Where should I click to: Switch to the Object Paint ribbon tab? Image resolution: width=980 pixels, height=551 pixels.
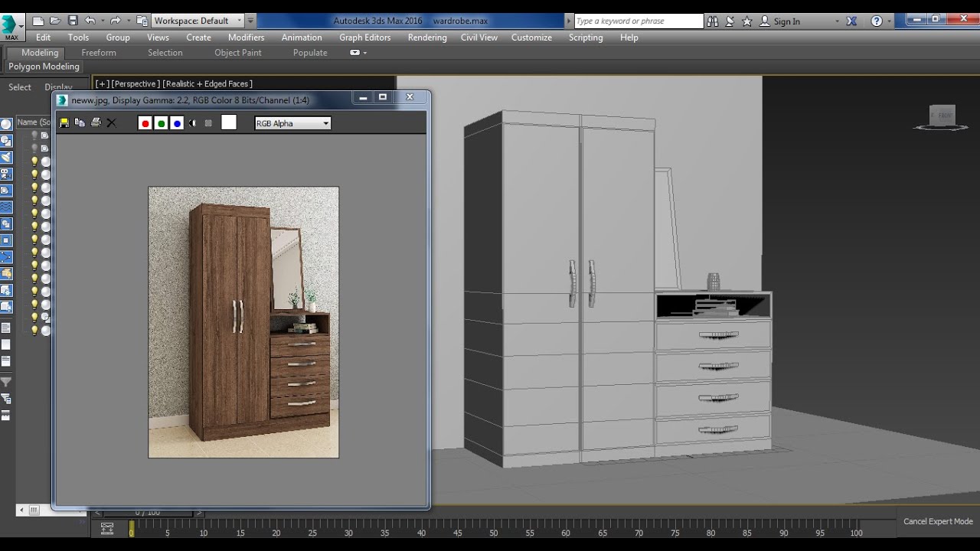pyautogui.click(x=237, y=53)
